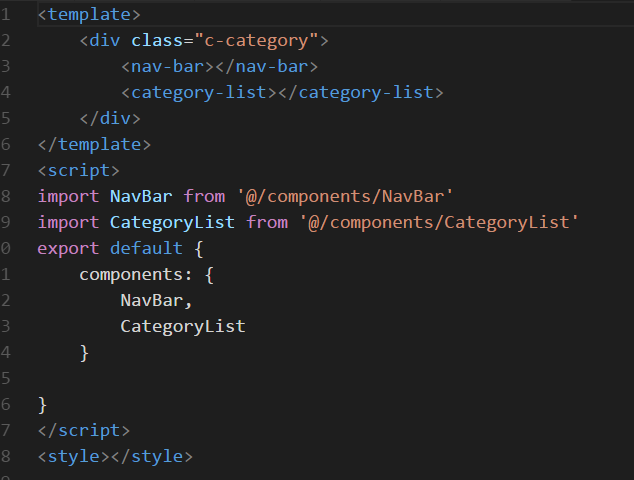Click CategoryList identifier in second import line
This screenshot has height=480, width=634.
[172, 222]
